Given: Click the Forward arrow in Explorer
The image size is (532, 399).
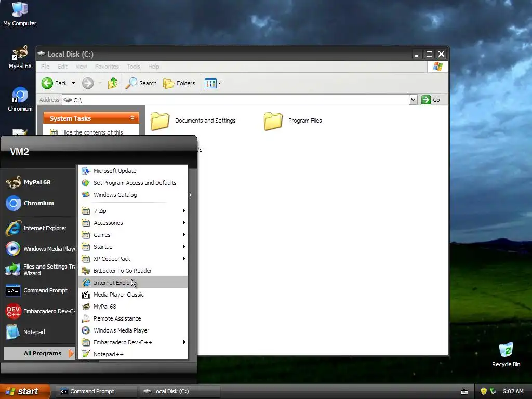Looking at the screenshot, I should click(88, 83).
